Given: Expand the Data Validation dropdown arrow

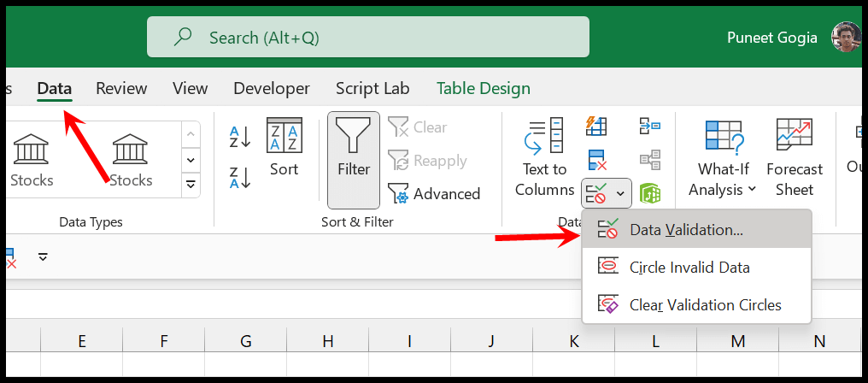Looking at the screenshot, I should [x=621, y=194].
